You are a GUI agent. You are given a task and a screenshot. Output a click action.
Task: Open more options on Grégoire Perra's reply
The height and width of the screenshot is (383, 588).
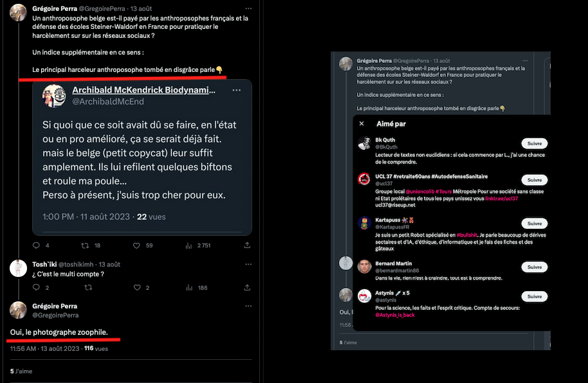click(247, 307)
